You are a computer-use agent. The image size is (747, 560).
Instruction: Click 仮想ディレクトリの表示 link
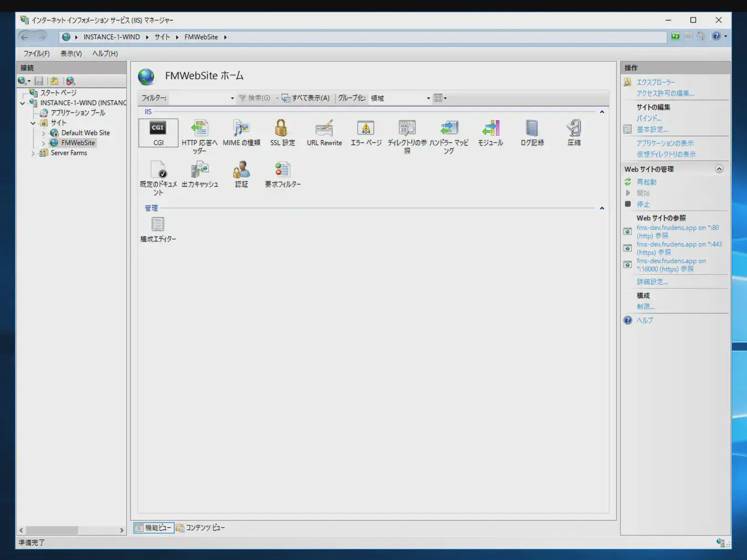[666, 154]
